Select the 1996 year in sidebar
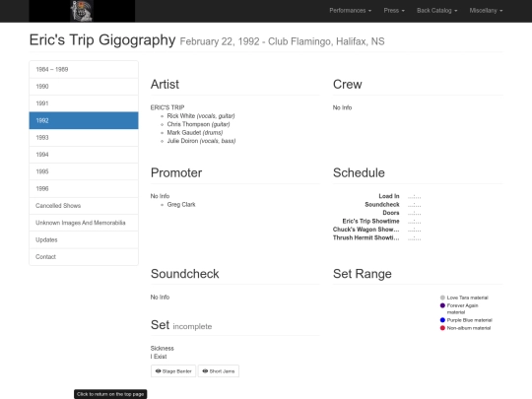This screenshot has height=399, width=532. click(x=84, y=188)
